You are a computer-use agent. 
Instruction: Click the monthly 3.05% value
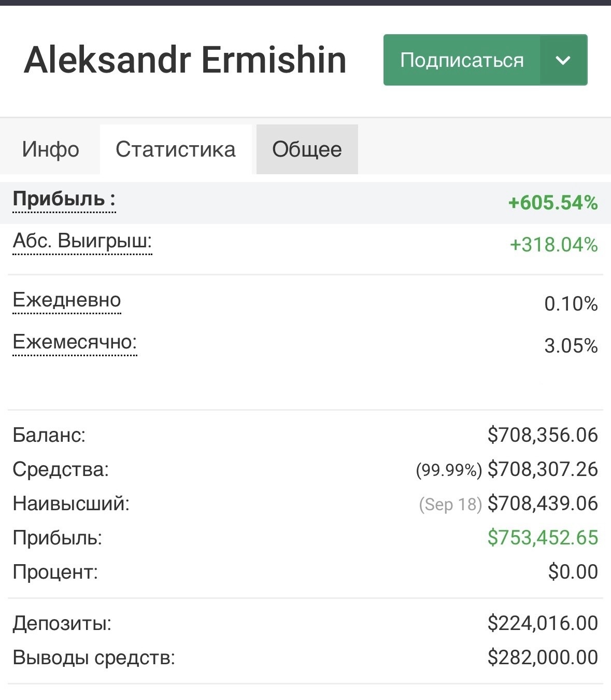point(571,346)
